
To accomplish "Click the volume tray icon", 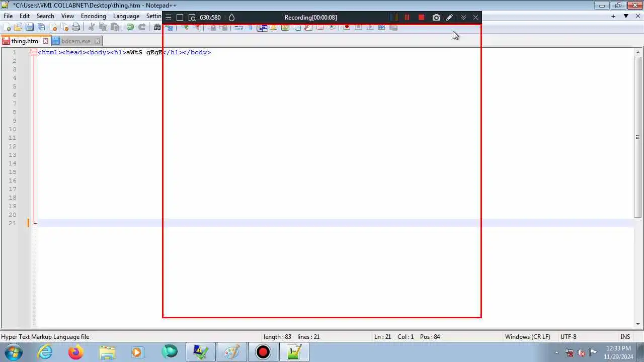I will 581,352.
